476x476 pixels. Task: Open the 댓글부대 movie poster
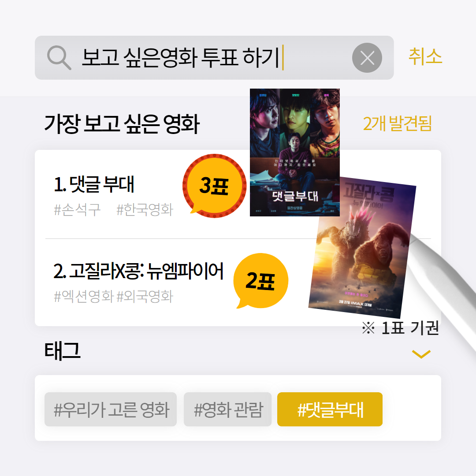click(x=295, y=152)
